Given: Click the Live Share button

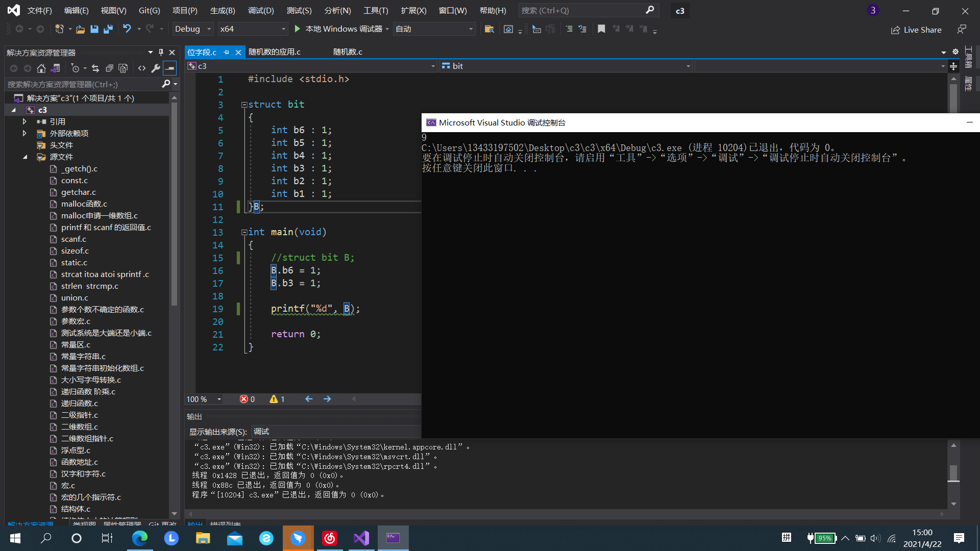Looking at the screenshot, I should [916, 30].
